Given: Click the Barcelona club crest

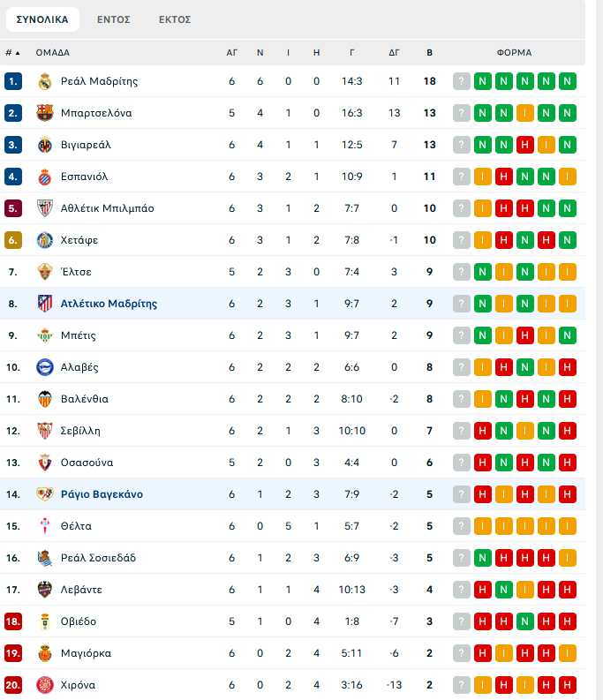Looking at the screenshot, I should pos(45,113).
